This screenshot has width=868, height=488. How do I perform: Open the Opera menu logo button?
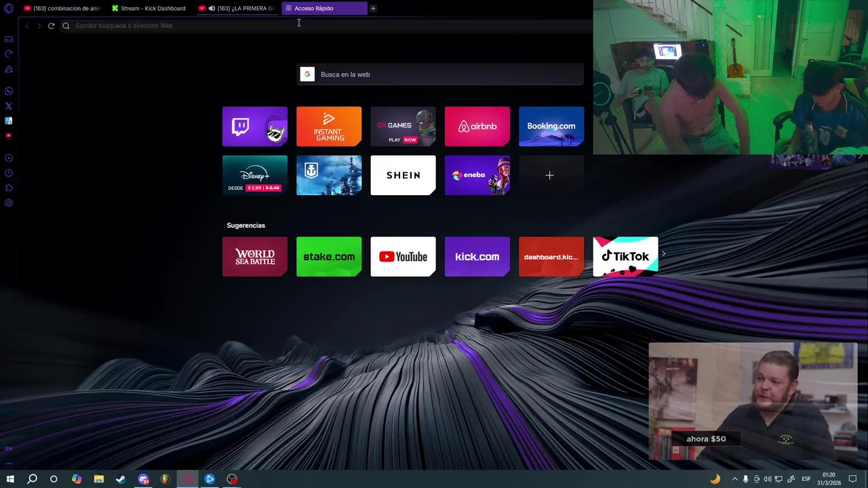(9, 8)
